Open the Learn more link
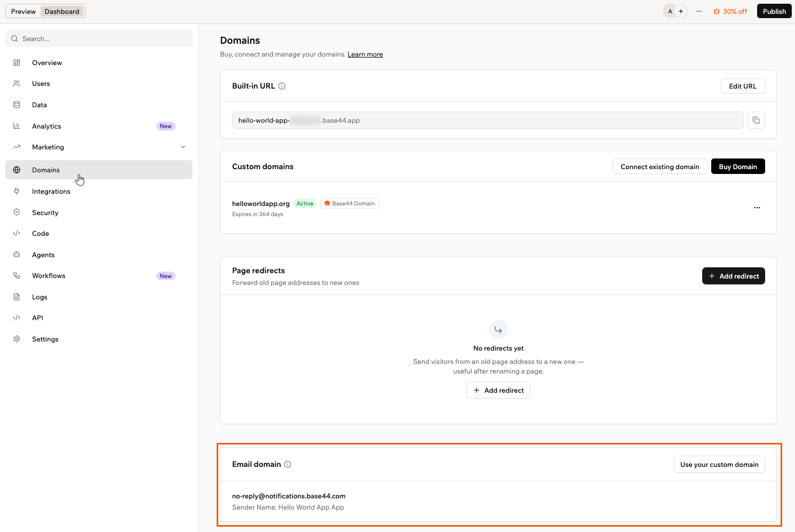795x532 pixels. pos(365,54)
